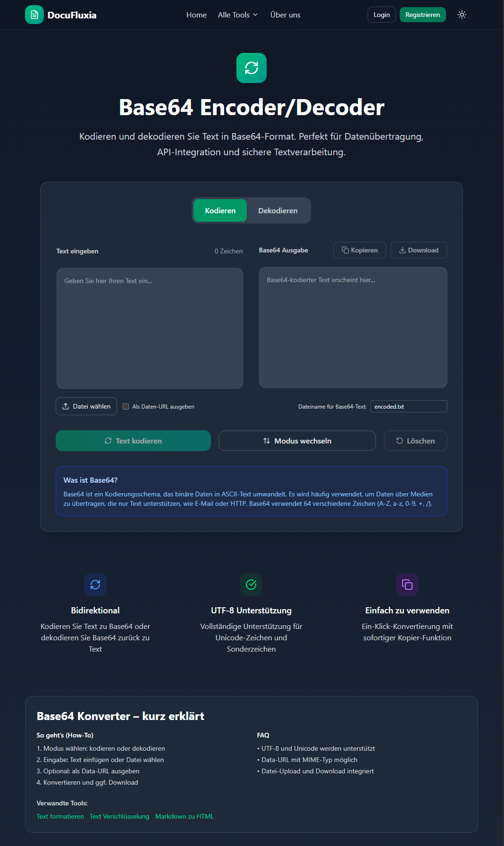Switch to the Dekodieren tab
Viewport: 504px width, 846px height.
(277, 210)
